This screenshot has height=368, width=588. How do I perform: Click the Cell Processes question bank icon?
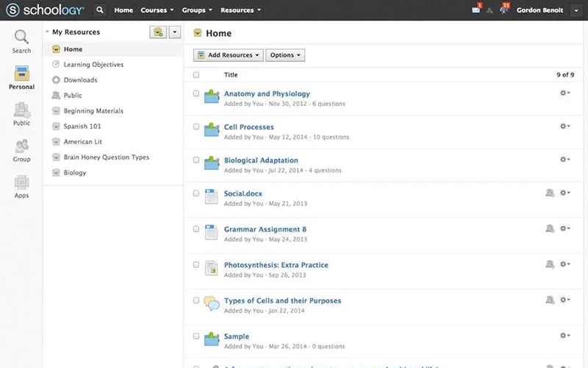(212, 130)
